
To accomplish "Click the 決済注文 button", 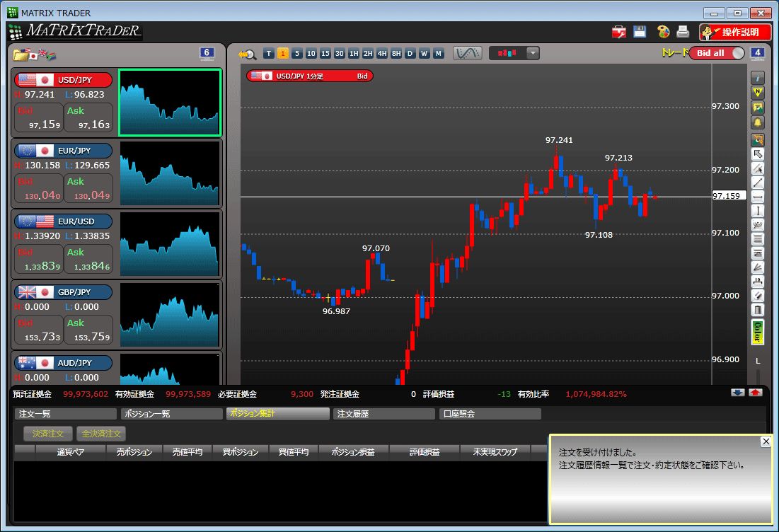I will click(48, 434).
